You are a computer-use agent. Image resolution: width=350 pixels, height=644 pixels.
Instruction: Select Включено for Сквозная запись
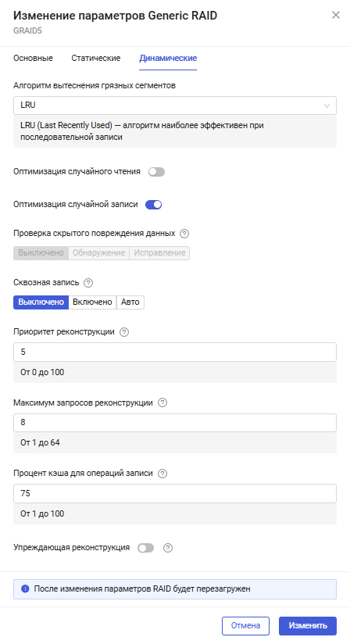tap(92, 302)
